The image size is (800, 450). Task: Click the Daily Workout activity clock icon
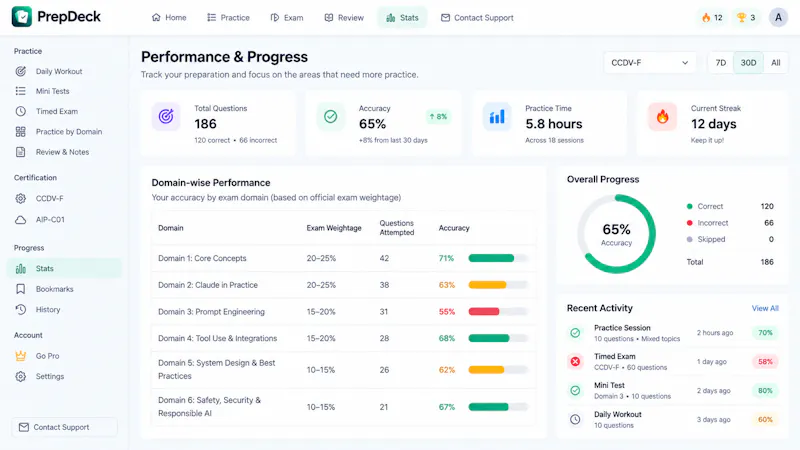[575, 419]
